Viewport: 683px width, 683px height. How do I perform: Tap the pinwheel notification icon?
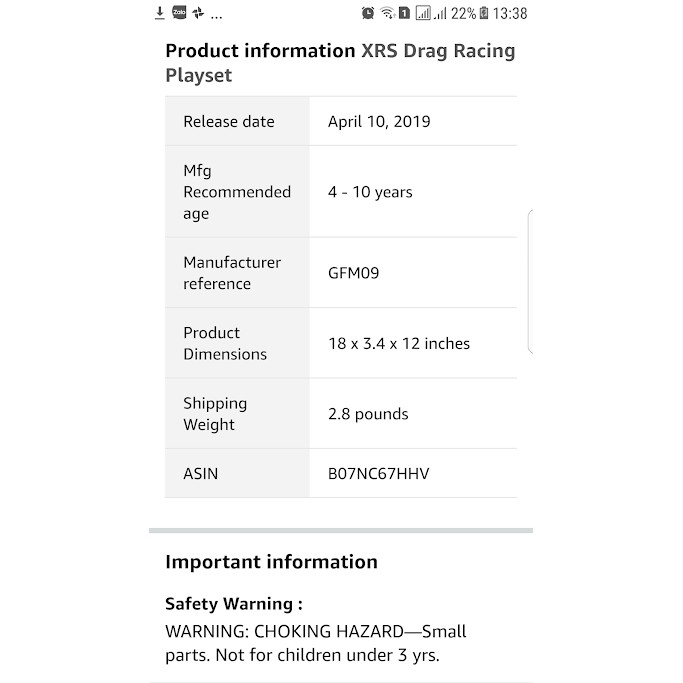pos(198,13)
